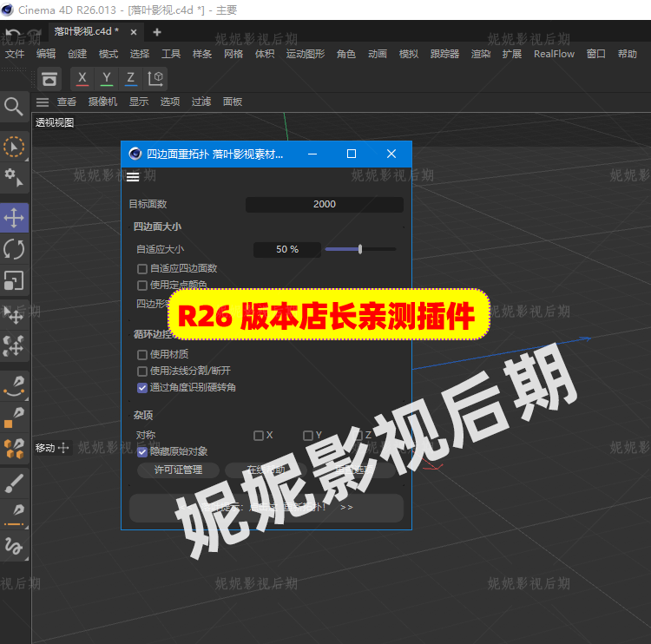Select the spline sketch squiggle tool
651x644 pixels.
tap(14, 546)
